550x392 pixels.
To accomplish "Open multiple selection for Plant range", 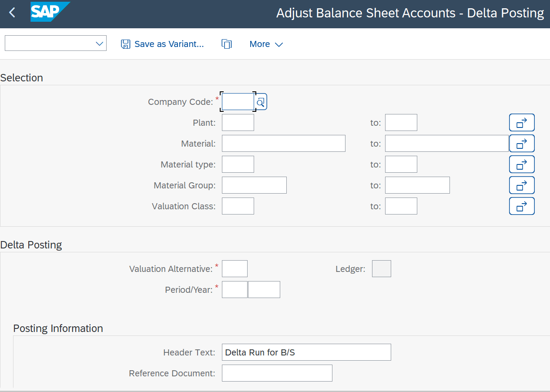I will (522, 122).
